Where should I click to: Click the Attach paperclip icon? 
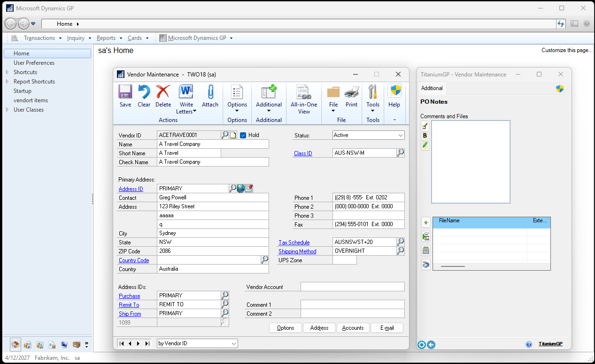tap(210, 92)
